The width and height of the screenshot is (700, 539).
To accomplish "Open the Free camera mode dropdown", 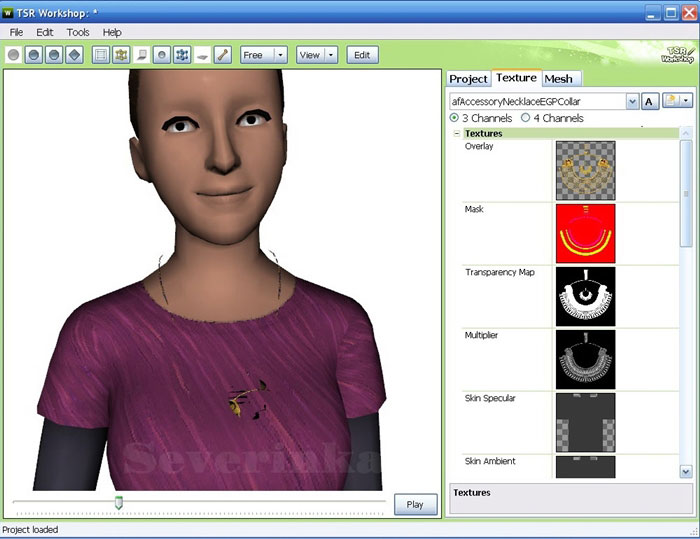I will pos(280,55).
